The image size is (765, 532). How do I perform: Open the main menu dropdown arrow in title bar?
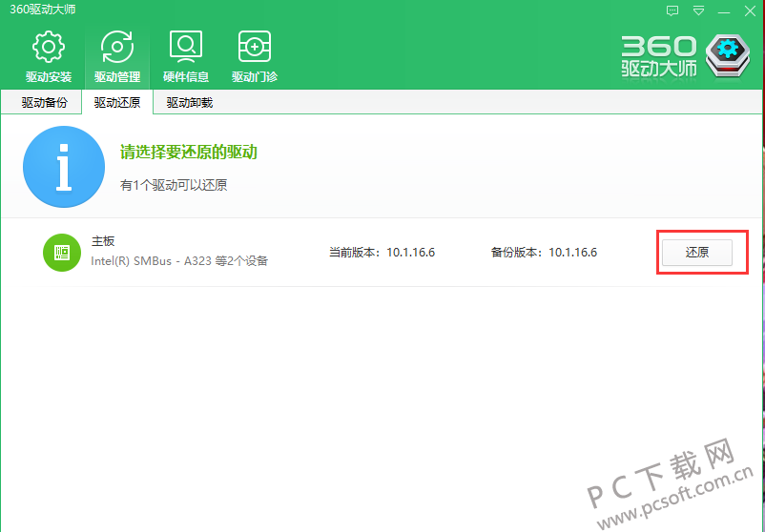698,10
